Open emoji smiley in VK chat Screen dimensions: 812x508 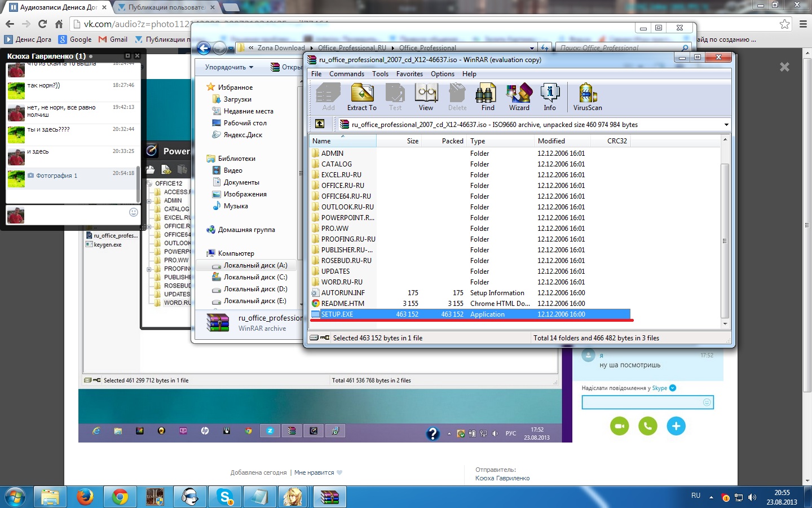coord(134,212)
